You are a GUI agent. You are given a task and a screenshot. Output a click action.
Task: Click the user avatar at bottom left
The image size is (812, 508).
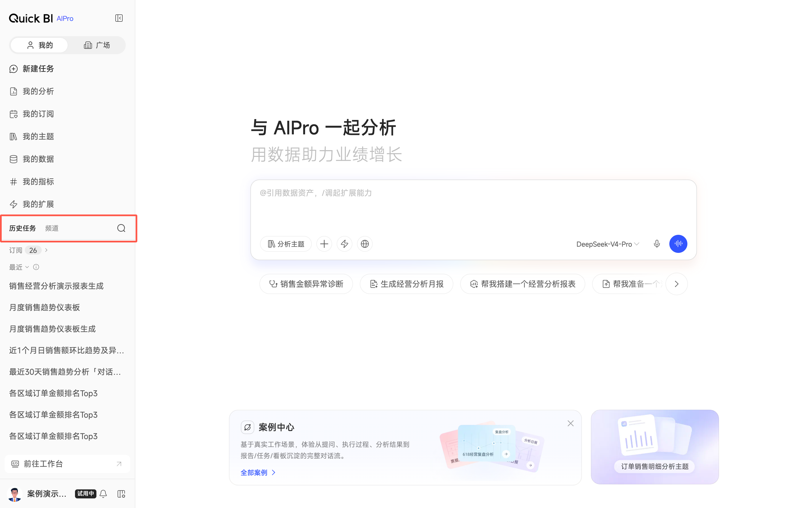14,494
